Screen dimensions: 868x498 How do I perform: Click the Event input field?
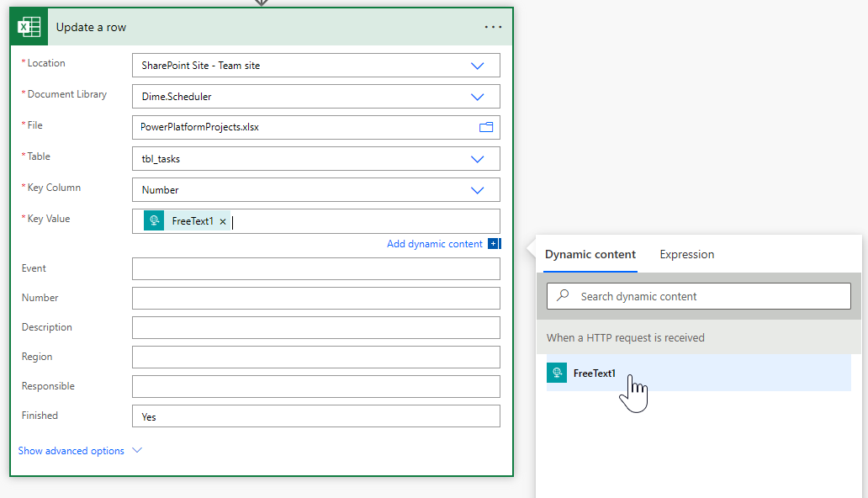pos(315,268)
